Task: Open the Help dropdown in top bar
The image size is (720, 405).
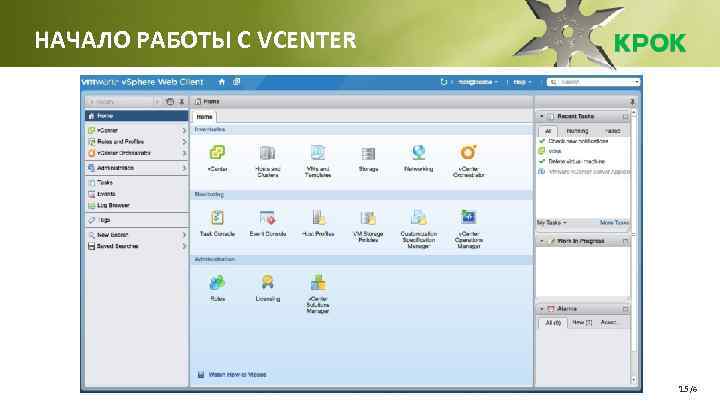Action: pos(522,82)
